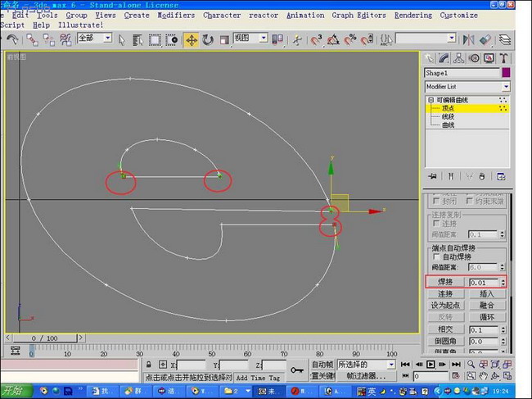Click the Pin Stack icon
Image resolution: width=532 pixels, height=399 pixels.
click(432, 177)
